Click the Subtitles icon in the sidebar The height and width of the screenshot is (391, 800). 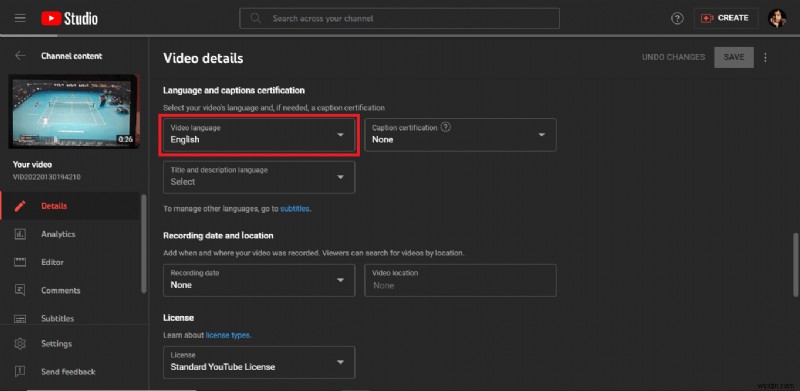[20, 319]
